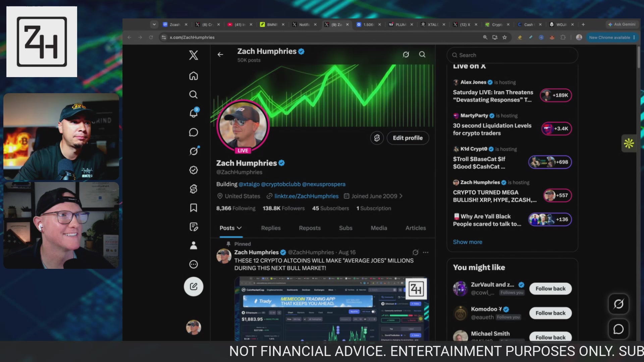Click Grok icon in profile header
This screenshot has height=362, width=644.
(406, 55)
